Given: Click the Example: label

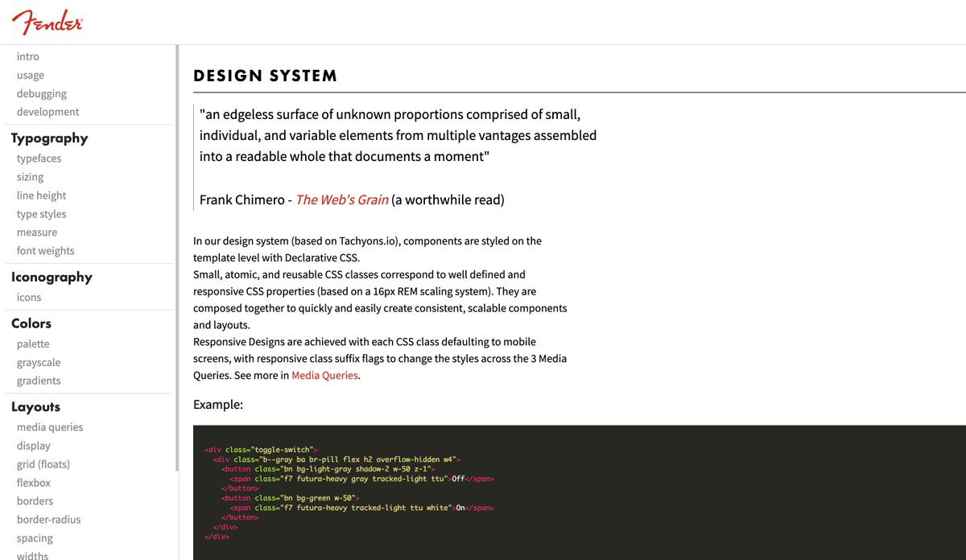Looking at the screenshot, I should pos(218,405).
